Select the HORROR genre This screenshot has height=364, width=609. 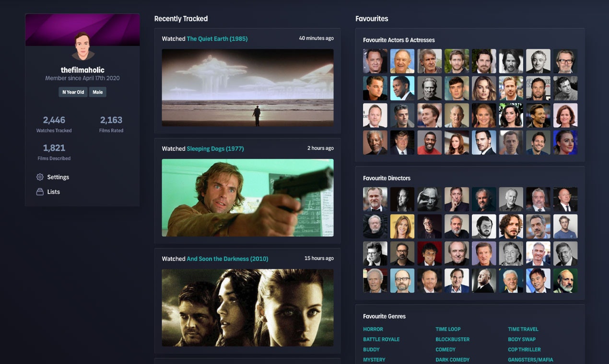[x=373, y=330]
